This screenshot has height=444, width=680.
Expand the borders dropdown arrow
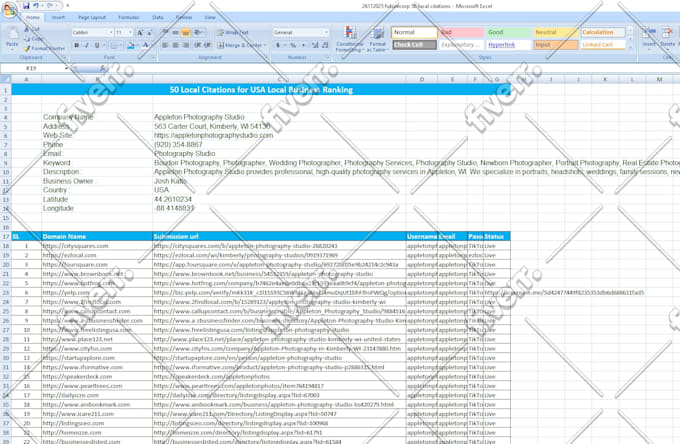click(120, 45)
